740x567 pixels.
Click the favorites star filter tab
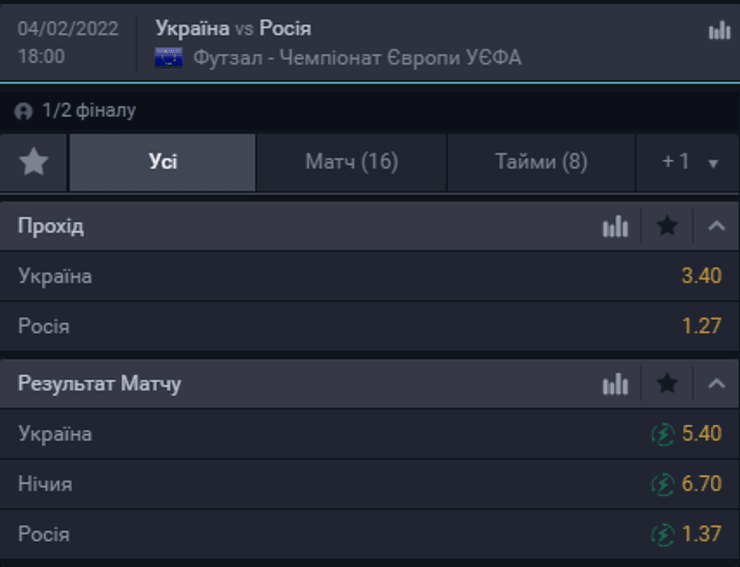(x=34, y=162)
